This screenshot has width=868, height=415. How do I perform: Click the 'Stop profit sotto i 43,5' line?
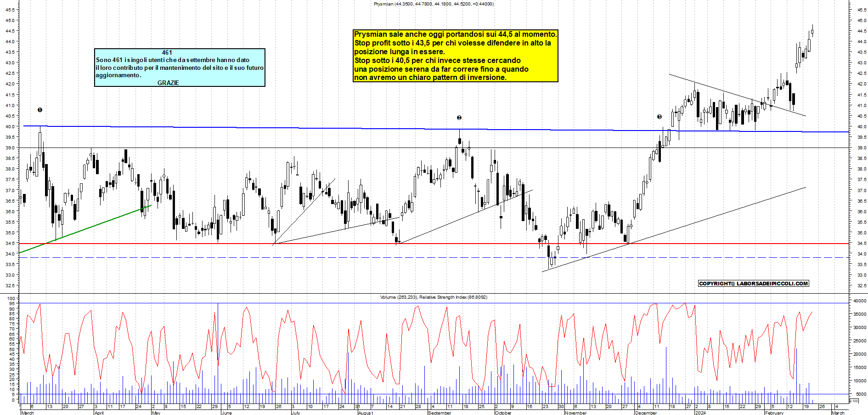point(452,43)
